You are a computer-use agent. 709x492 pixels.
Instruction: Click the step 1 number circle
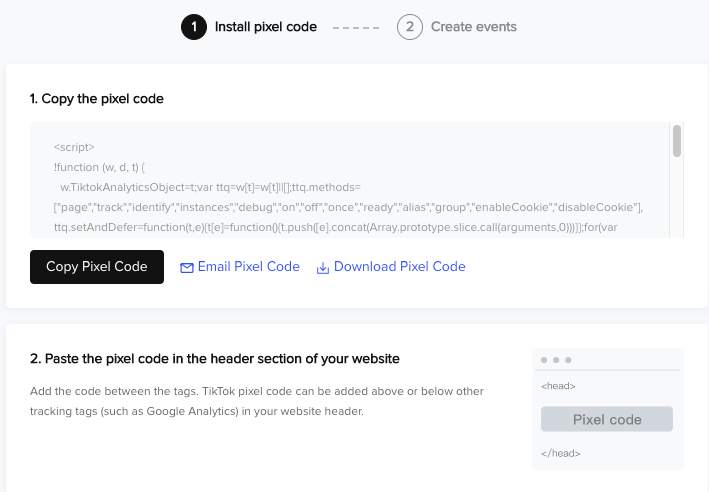[194, 27]
